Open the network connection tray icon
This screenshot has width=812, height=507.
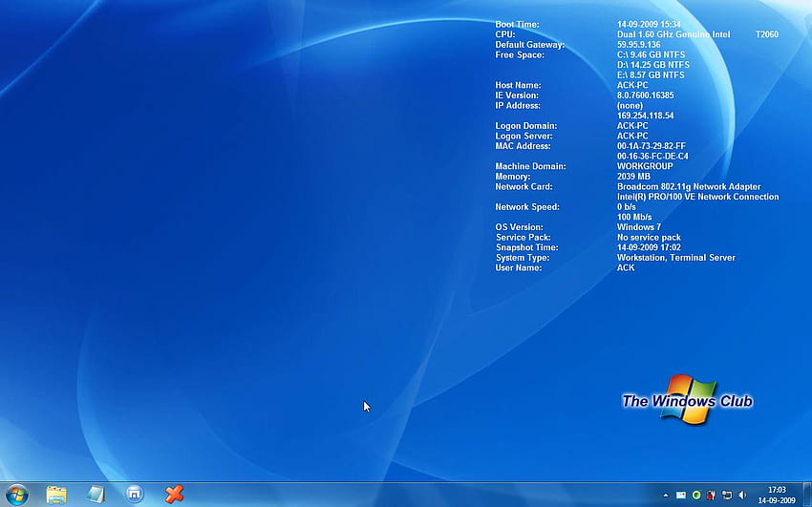[727, 496]
